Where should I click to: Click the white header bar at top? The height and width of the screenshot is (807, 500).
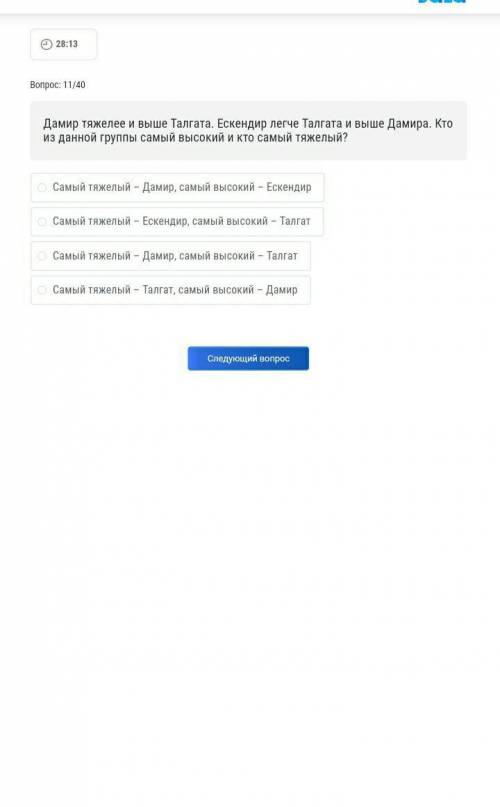point(250,6)
